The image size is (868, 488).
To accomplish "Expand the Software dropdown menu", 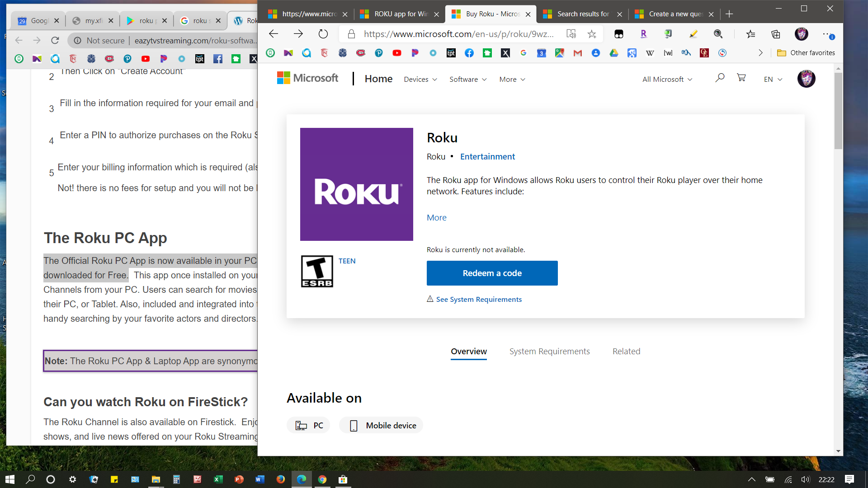I will pyautogui.click(x=468, y=79).
